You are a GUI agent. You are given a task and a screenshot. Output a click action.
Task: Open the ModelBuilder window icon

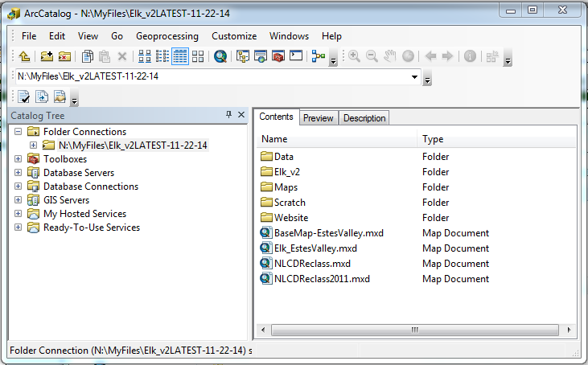click(x=319, y=56)
